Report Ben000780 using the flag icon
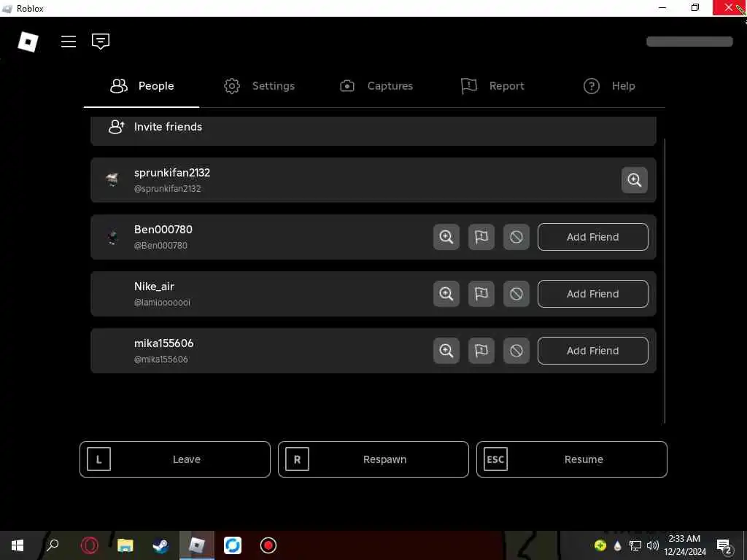Image resolution: width=747 pixels, height=560 pixels. pos(481,237)
